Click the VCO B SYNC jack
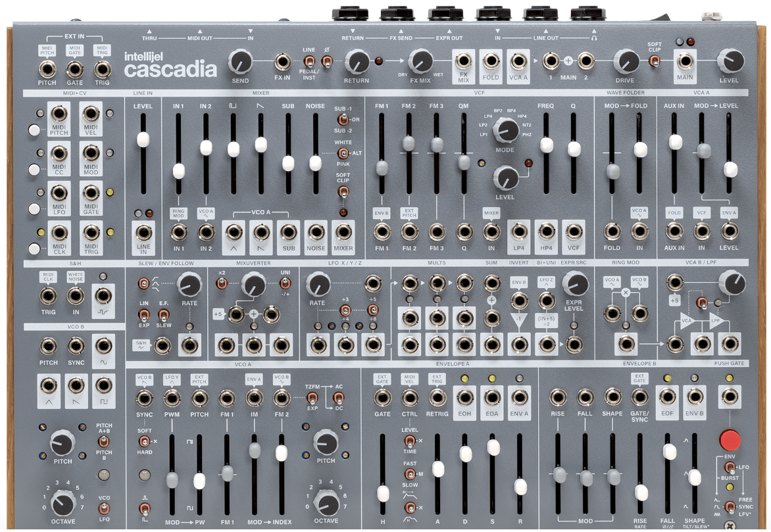This screenshot has width=771, height=532. [x=76, y=346]
